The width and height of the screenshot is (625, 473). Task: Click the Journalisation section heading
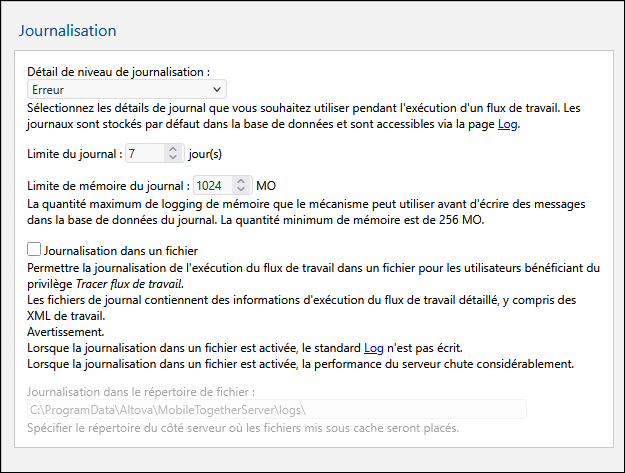[67, 30]
